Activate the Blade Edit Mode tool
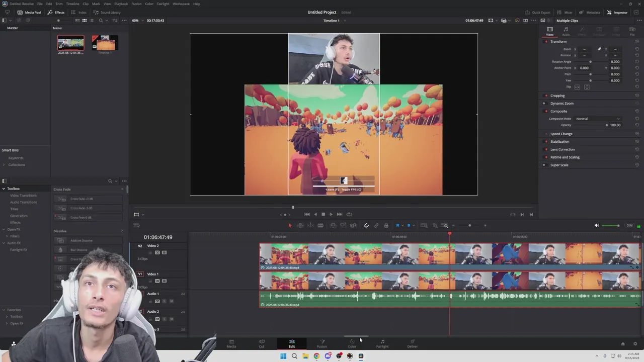 [320, 225]
